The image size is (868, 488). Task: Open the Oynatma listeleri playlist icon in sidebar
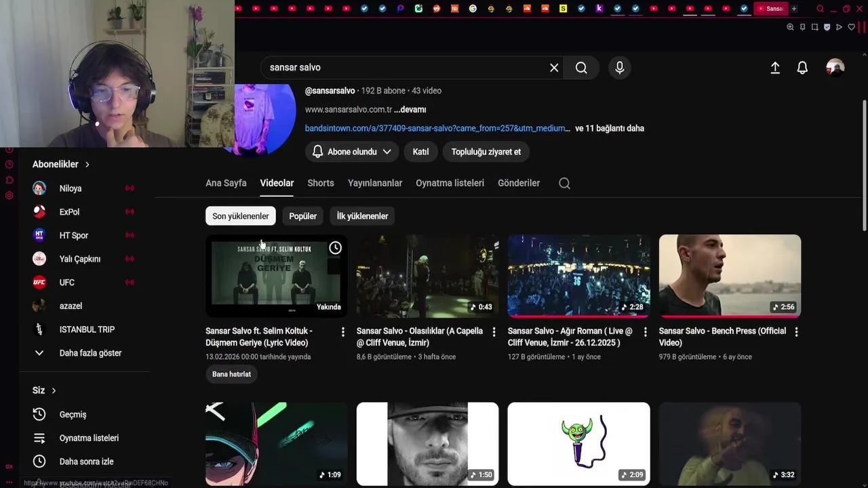tap(39, 438)
